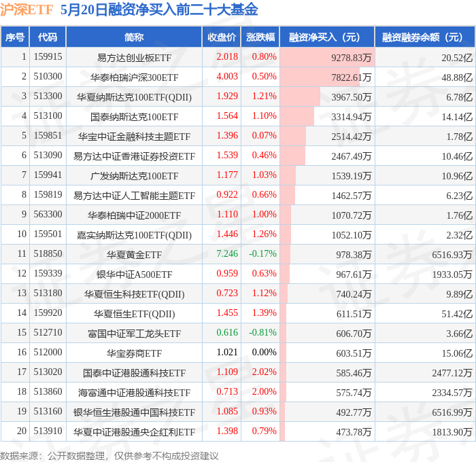This screenshot has height=462, width=476.
Task: Select fund code 510300
Action: 48,77
